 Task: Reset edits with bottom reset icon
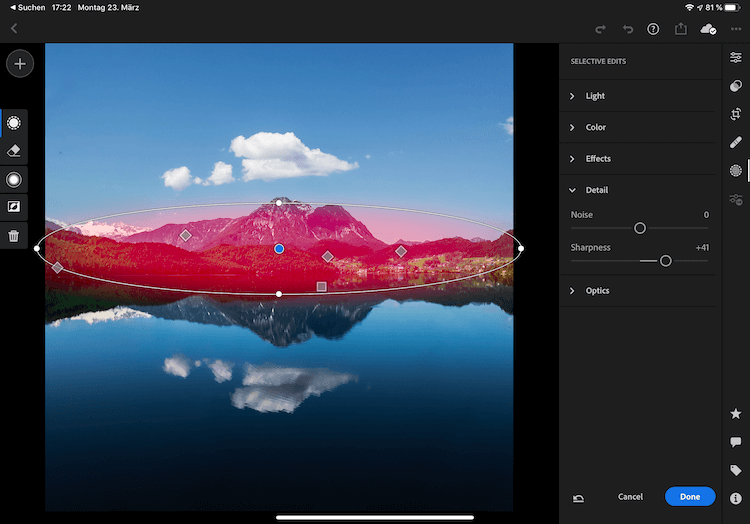click(578, 498)
